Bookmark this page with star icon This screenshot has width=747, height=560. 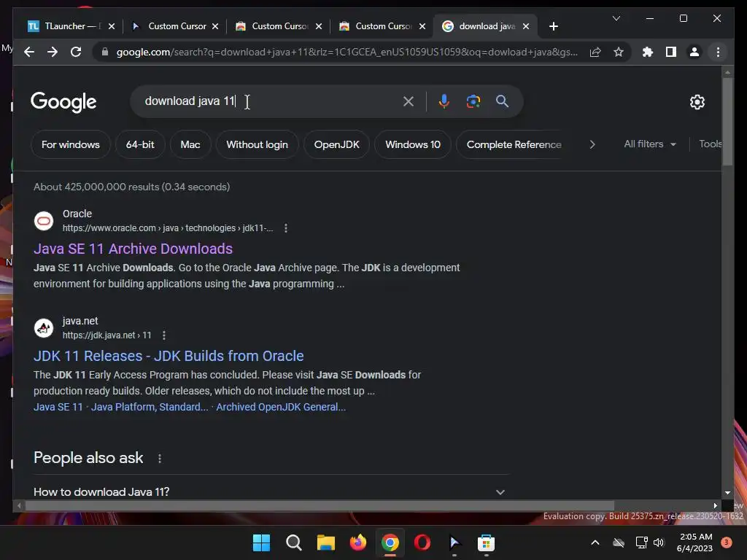point(619,52)
